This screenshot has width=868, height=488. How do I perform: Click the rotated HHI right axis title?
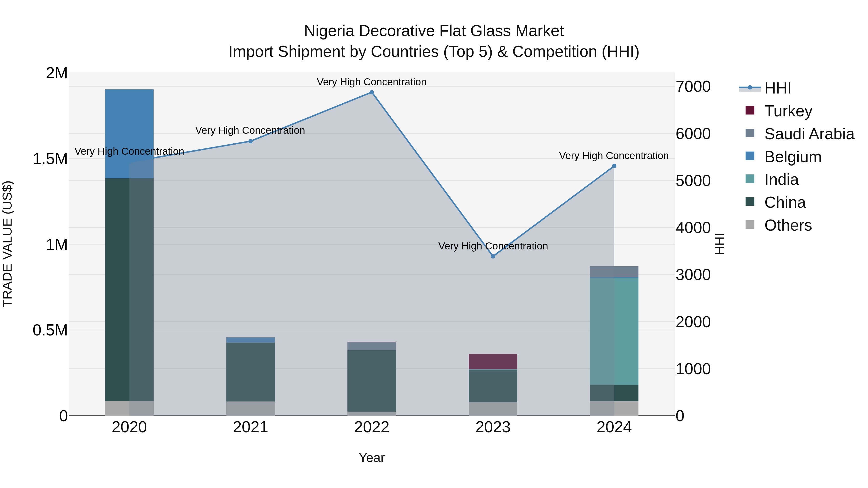click(x=719, y=244)
